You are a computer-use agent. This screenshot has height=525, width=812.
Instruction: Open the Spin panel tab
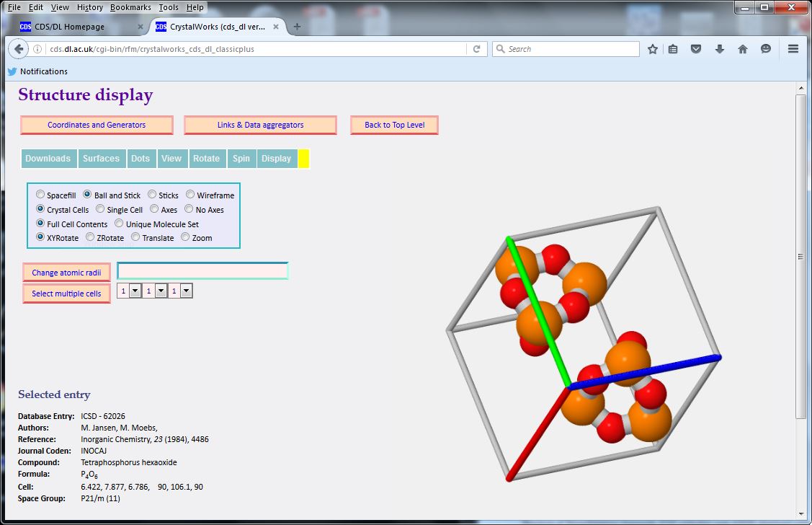point(241,159)
